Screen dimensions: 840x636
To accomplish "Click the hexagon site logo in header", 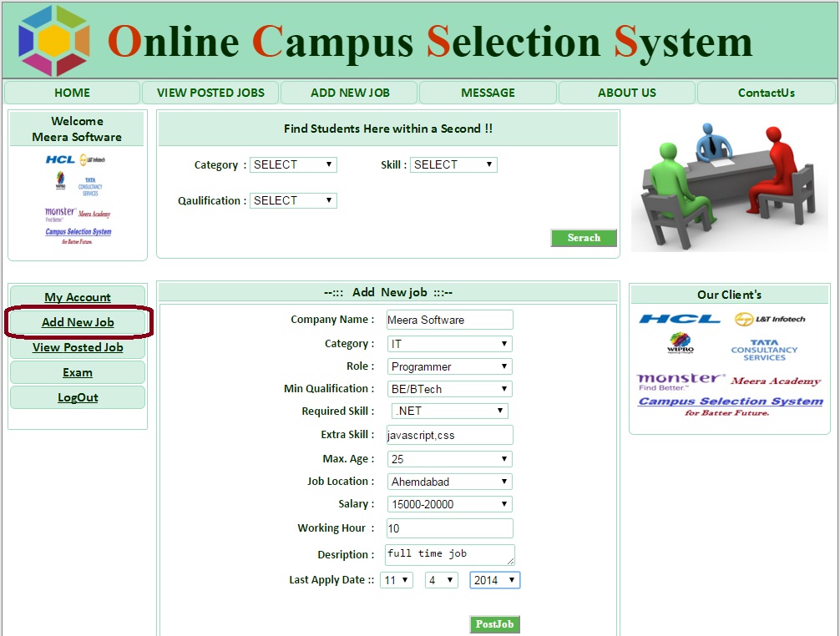I will tap(54, 40).
